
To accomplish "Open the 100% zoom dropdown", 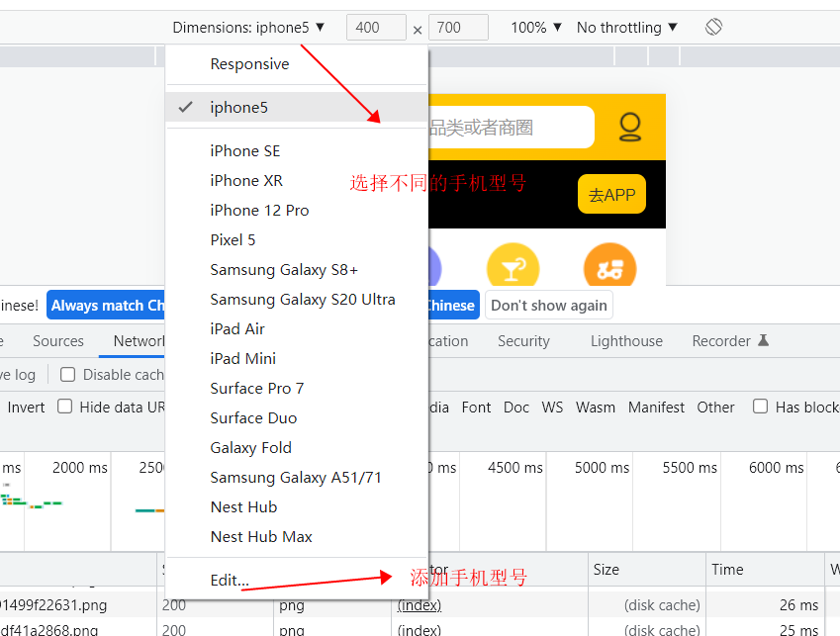I will pos(535,28).
